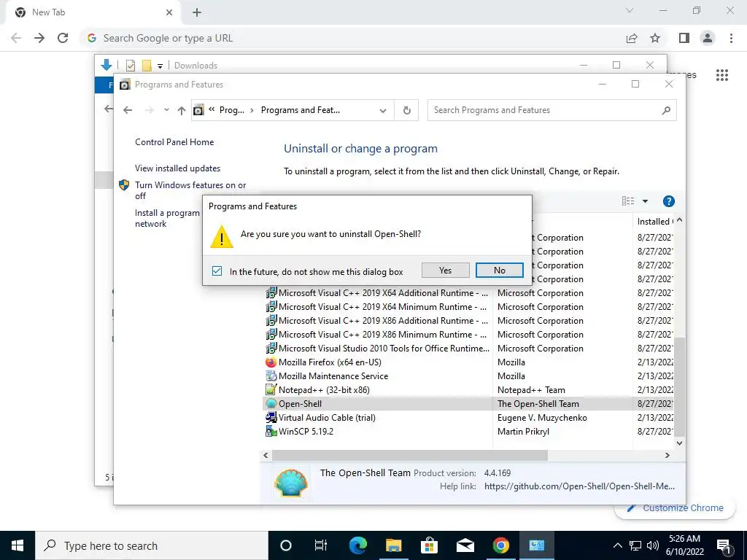Change the view layout icon

pyautogui.click(x=628, y=201)
